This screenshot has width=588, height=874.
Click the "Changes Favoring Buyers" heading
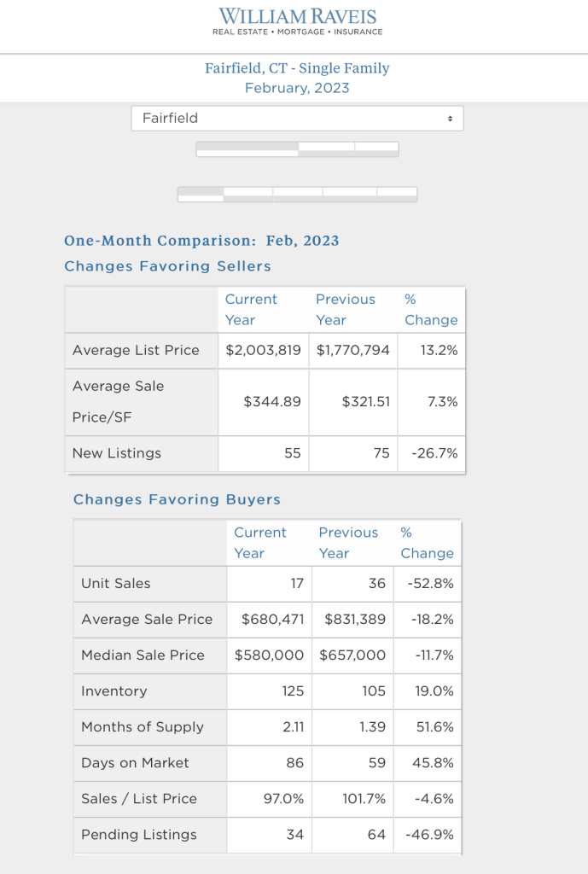pos(177,499)
